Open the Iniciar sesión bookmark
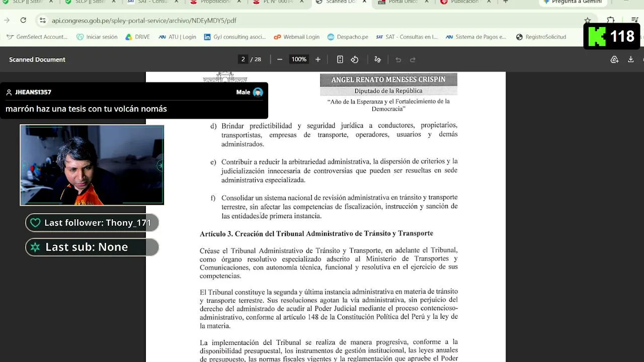The image size is (644, 362). 97,37
